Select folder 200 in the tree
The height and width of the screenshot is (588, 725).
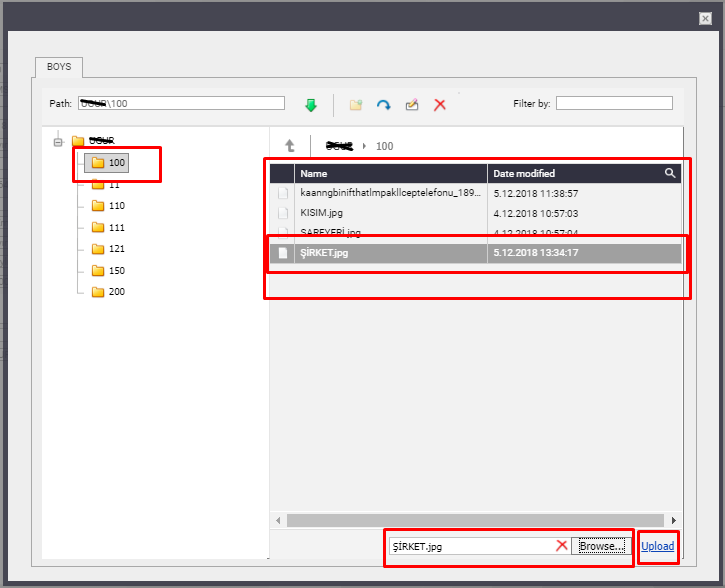point(116,292)
